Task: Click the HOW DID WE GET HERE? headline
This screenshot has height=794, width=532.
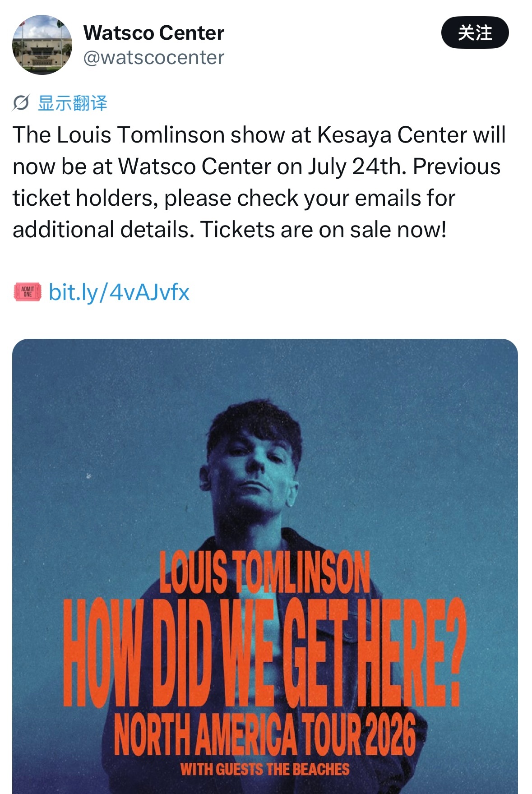Action: coord(264,653)
